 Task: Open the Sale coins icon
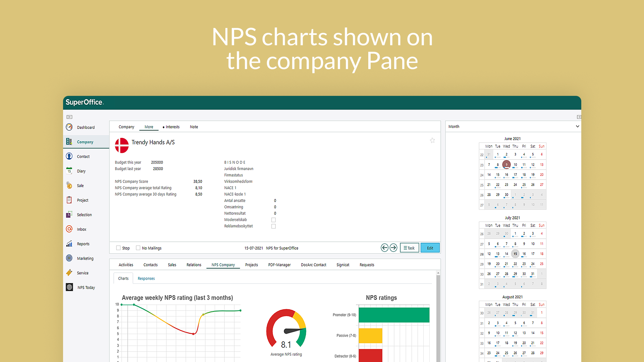(69, 185)
